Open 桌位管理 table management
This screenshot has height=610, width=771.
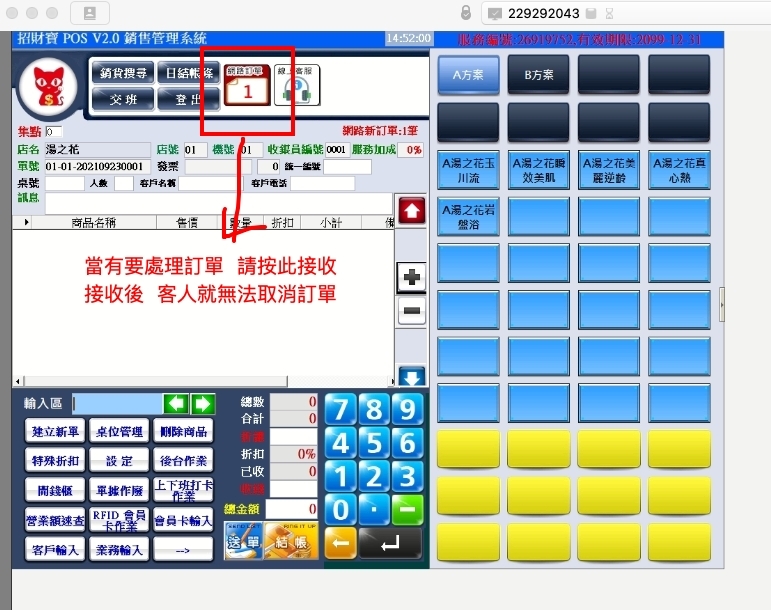119,432
